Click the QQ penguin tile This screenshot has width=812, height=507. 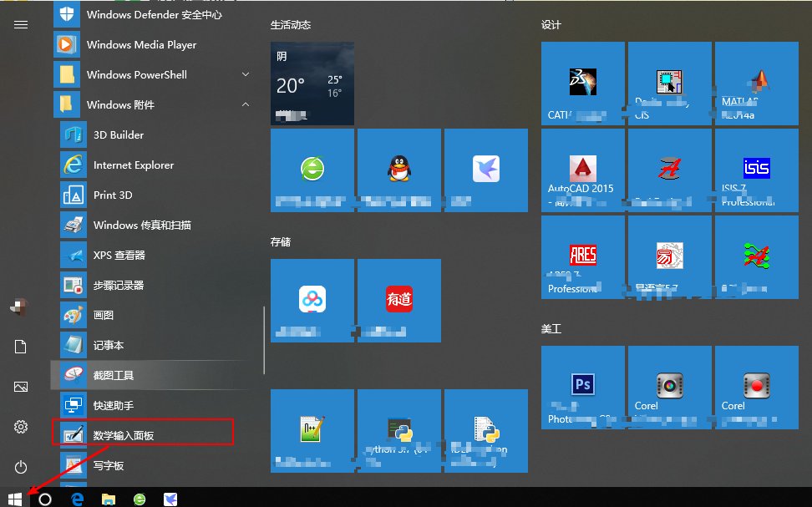(x=399, y=170)
